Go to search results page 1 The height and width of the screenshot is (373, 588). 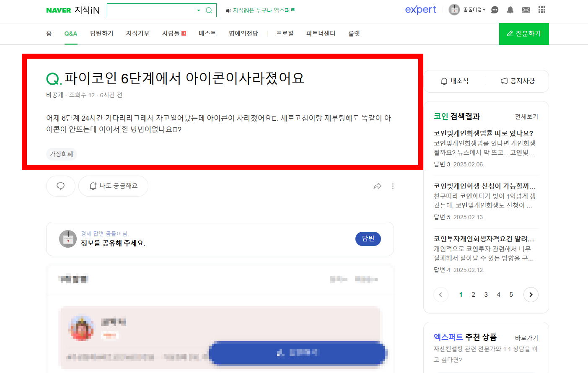click(461, 295)
